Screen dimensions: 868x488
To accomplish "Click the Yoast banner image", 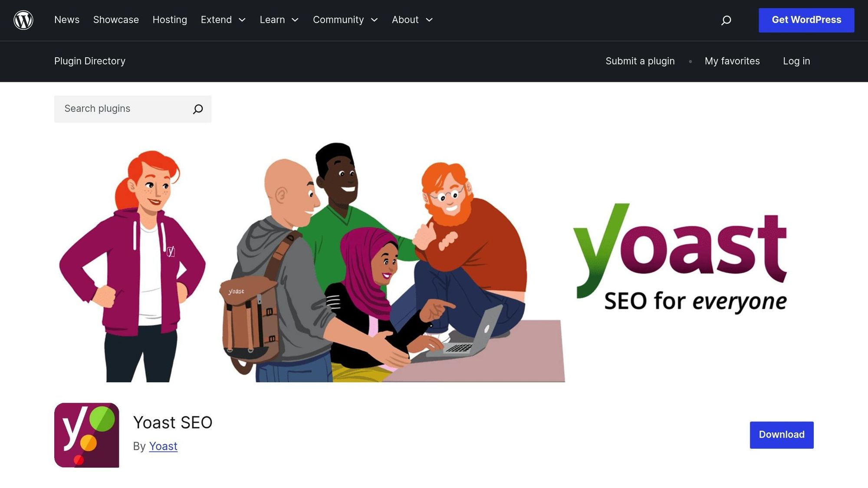I will click(x=434, y=262).
